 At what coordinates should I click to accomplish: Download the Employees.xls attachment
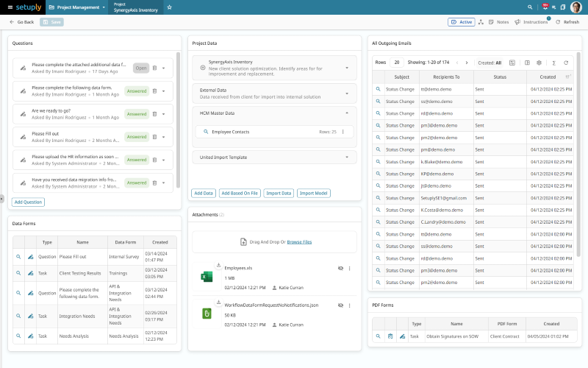(218, 265)
